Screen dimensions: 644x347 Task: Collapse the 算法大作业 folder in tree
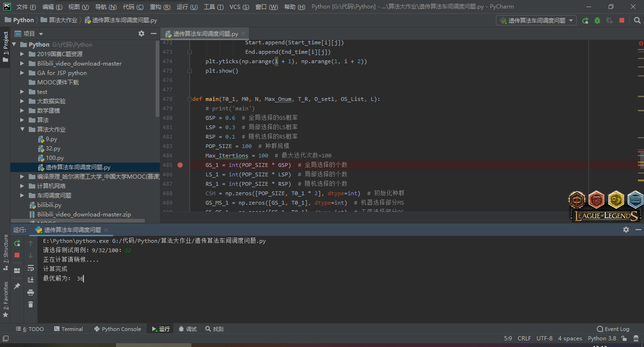tap(22, 130)
